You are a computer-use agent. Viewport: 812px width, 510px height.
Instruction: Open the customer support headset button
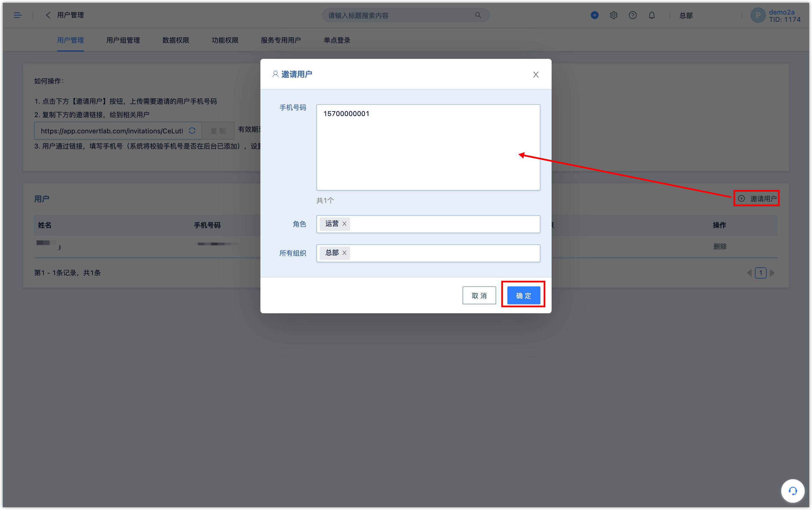click(792, 491)
